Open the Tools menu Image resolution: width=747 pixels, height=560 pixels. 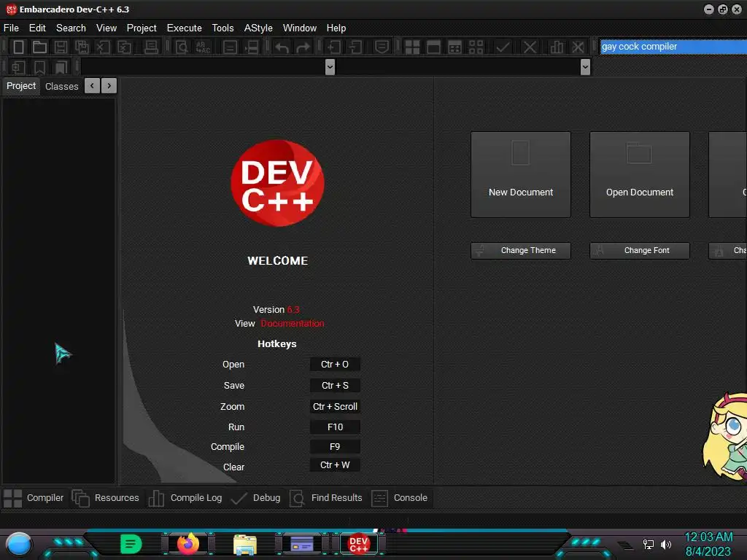click(223, 28)
